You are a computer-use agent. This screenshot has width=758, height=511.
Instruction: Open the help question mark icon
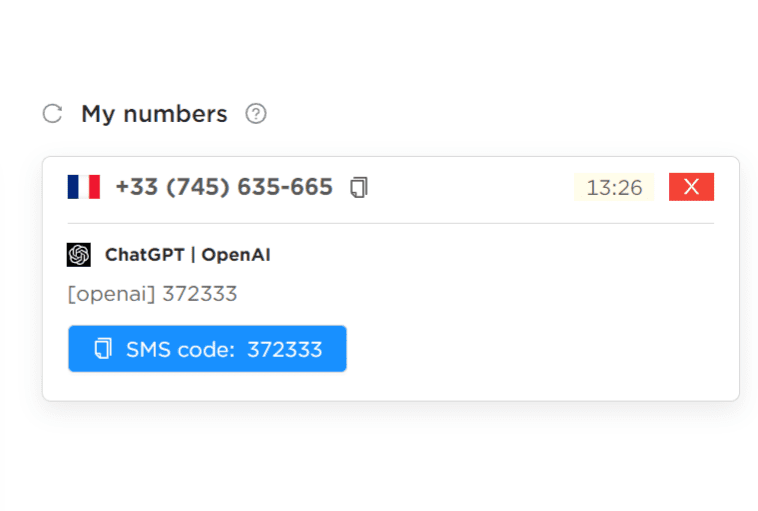256,114
